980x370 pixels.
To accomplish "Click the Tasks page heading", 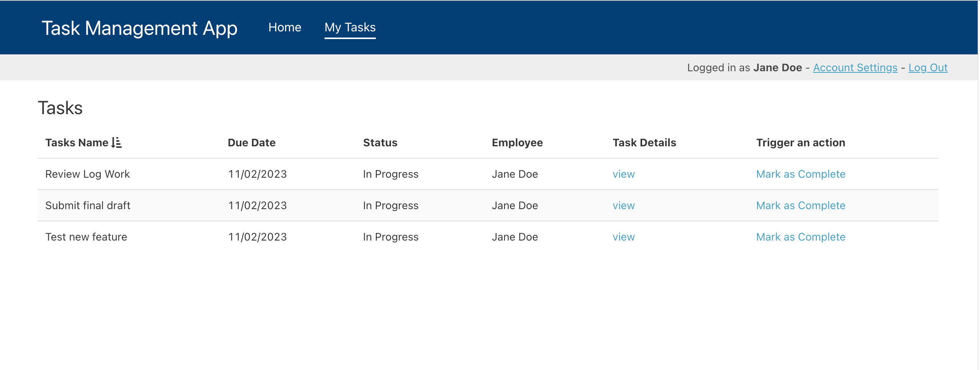I will pyautogui.click(x=60, y=108).
